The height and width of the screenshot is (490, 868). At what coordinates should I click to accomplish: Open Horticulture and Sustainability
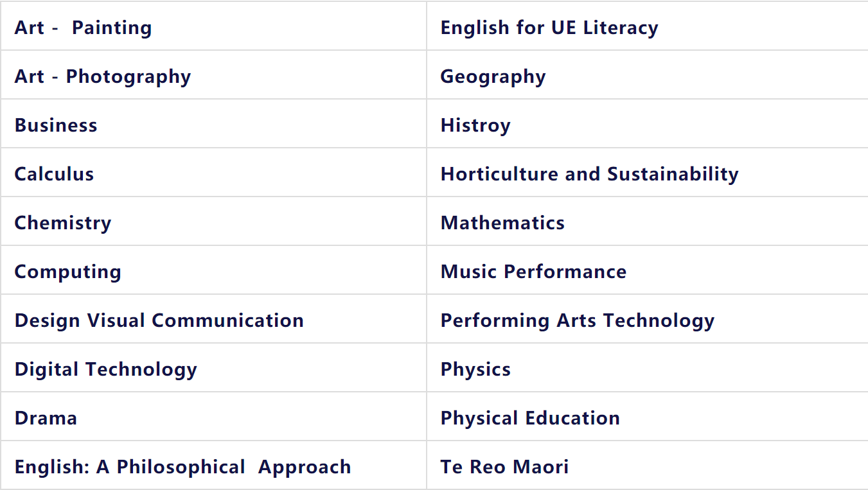(589, 174)
